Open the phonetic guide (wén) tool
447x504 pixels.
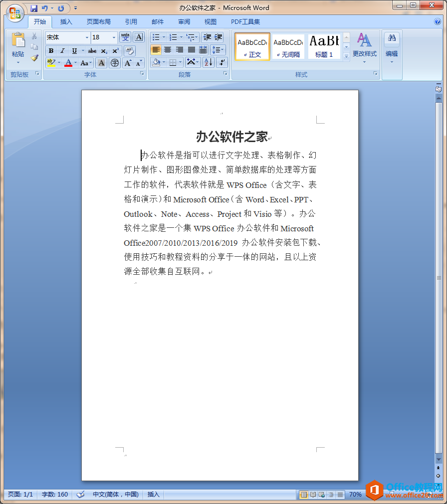click(125, 37)
